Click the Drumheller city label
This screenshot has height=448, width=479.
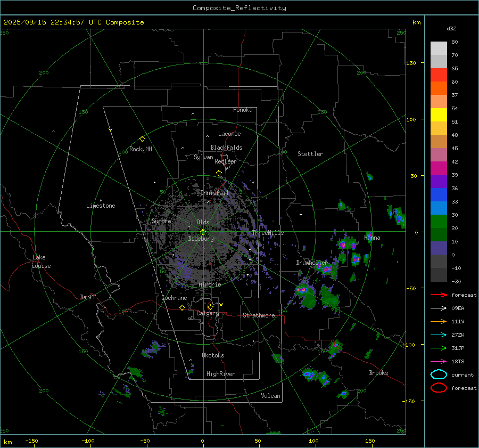[x=311, y=263]
